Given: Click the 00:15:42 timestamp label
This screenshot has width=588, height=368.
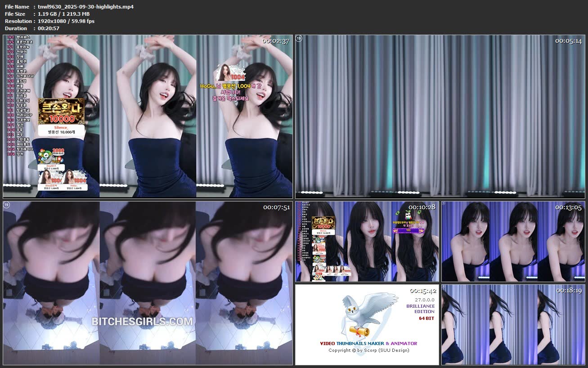Looking at the screenshot, I should point(423,291).
